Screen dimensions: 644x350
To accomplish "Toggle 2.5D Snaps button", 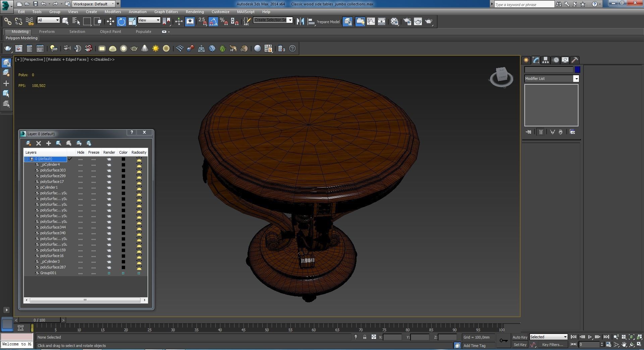I will [203, 21].
